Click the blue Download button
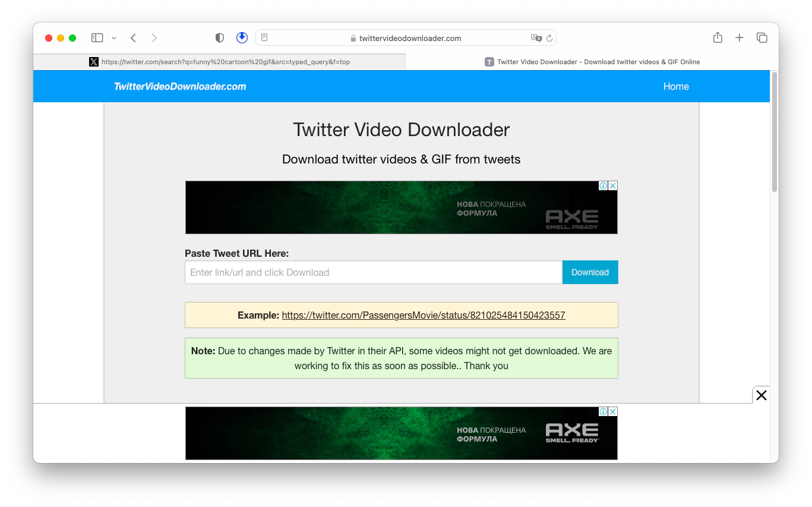The image size is (812, 507). [x=590, y=272]
